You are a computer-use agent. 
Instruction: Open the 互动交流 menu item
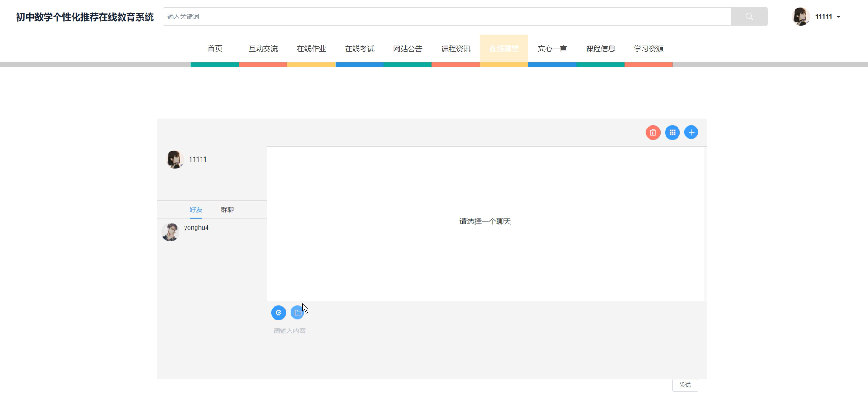click(x=263, y=49)
